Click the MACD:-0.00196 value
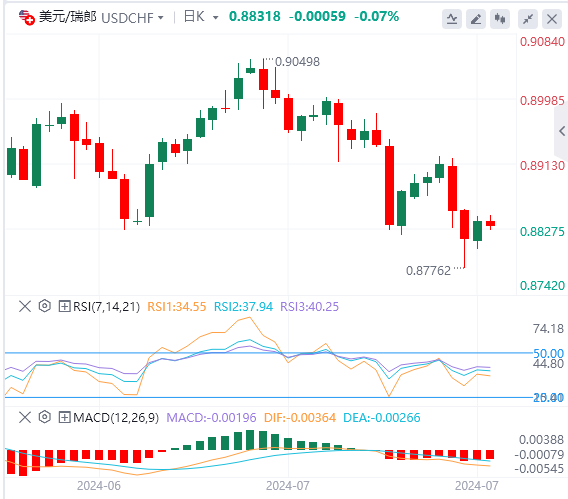Image resolution: width=568 pixels, height=499 pixels. (211, 418)
